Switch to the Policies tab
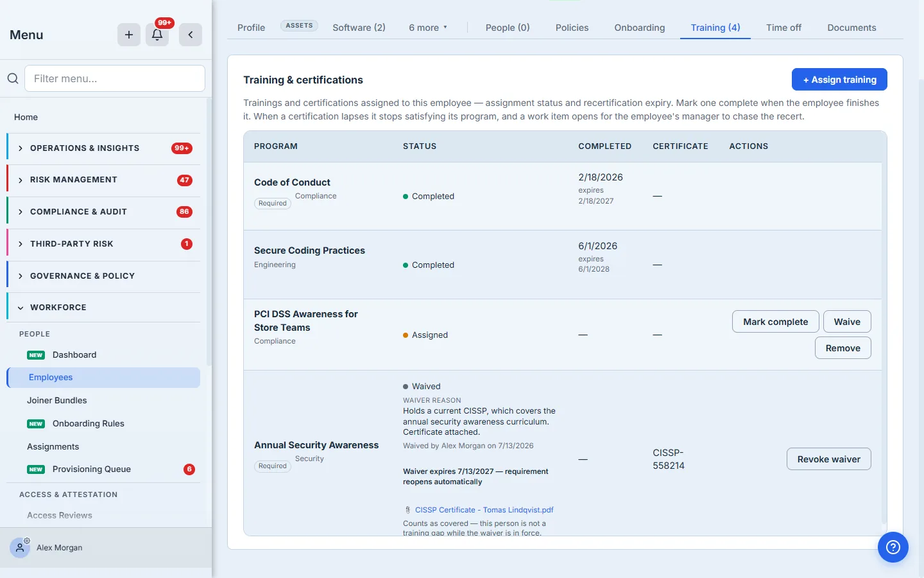Image resolution: width=924 pixels, height=578 pixels. (x=572, y=28)
